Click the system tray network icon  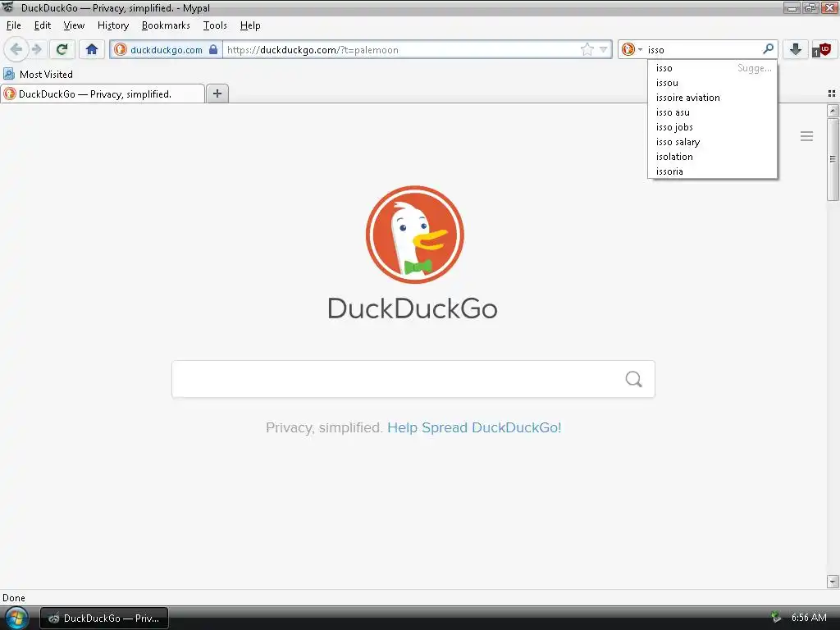tap(776, 618)
